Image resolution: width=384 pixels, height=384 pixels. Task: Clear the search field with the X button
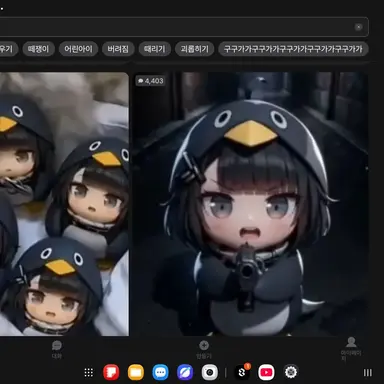pyautogui.click(x=358, y=27)
